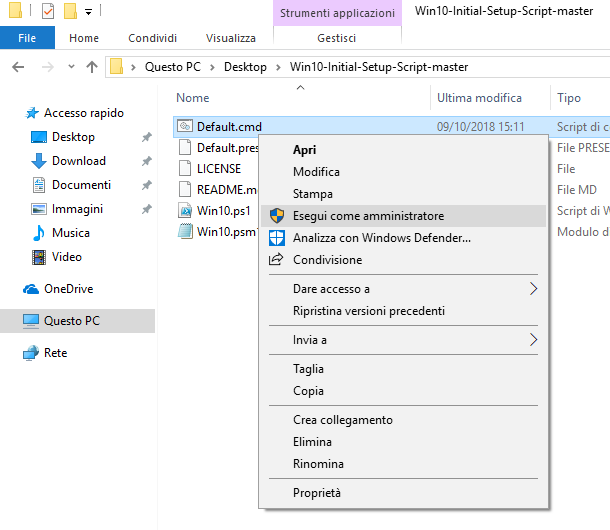Viewport: 610px width, 530px height.
Task: Sort by the Tipo column header
Action: [x=569, y=98]
